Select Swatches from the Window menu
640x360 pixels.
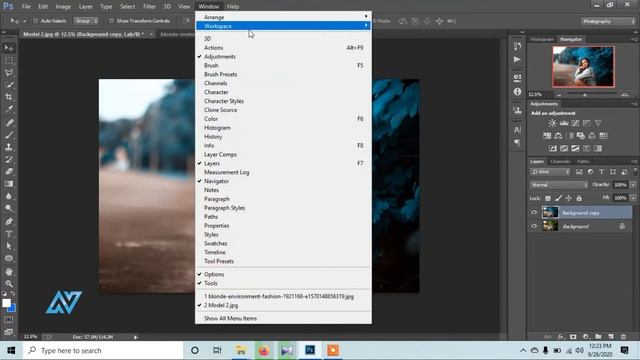coord(283,243)
